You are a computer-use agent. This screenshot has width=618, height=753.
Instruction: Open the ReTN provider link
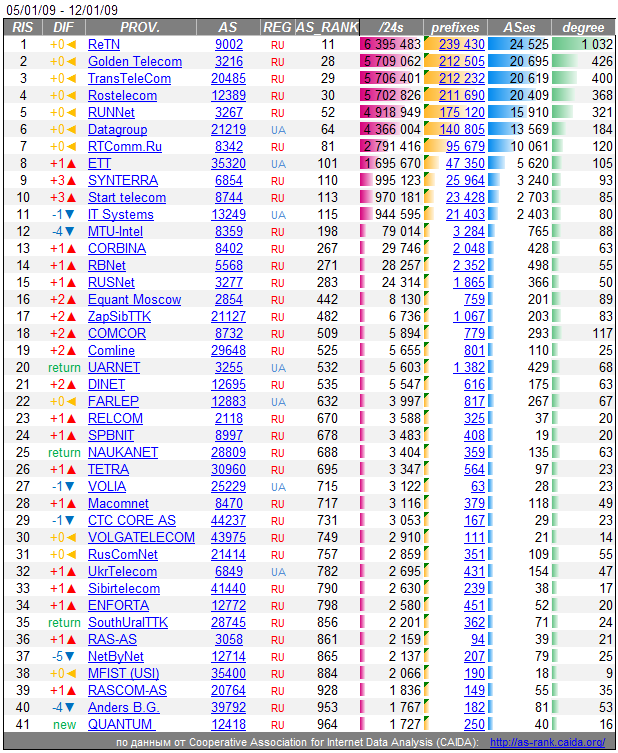point(104,45)
